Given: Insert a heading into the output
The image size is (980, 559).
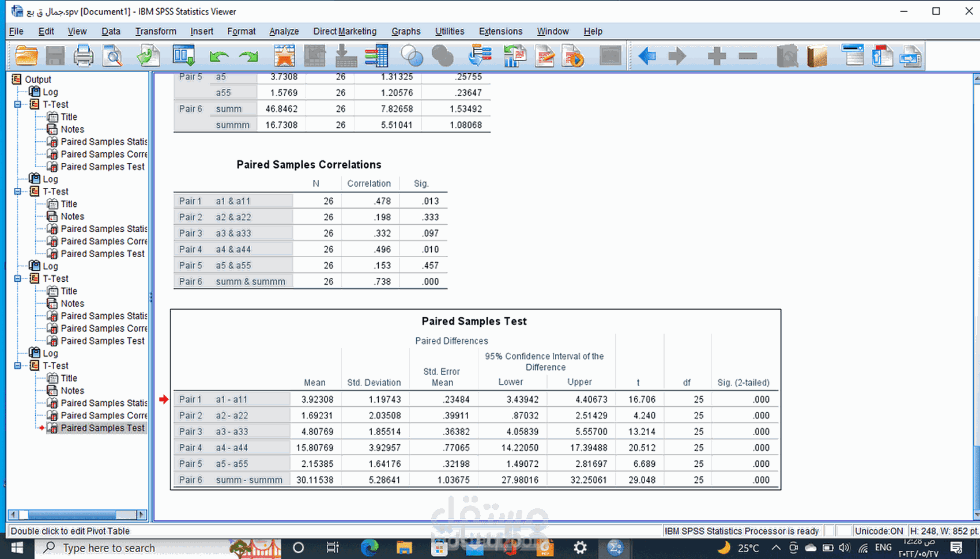Looking at the screenshot, I should click(x=853, y=56).
